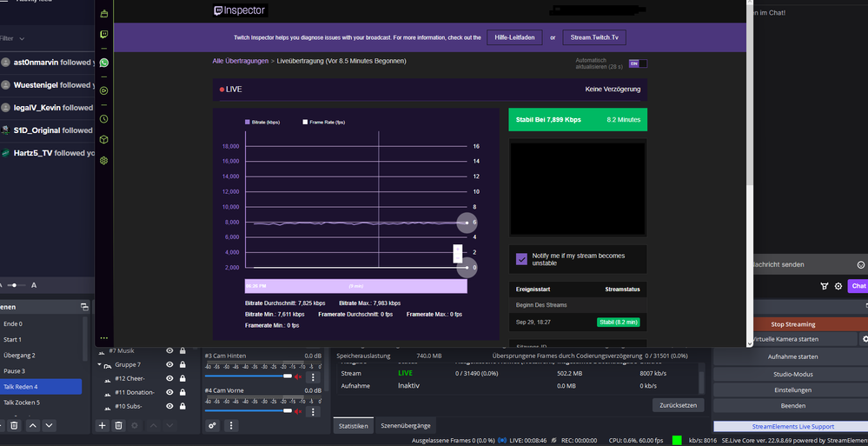Open the #4 Cam Vorne options dots
The image size is (868, 446).
click(x=313, y=411)
